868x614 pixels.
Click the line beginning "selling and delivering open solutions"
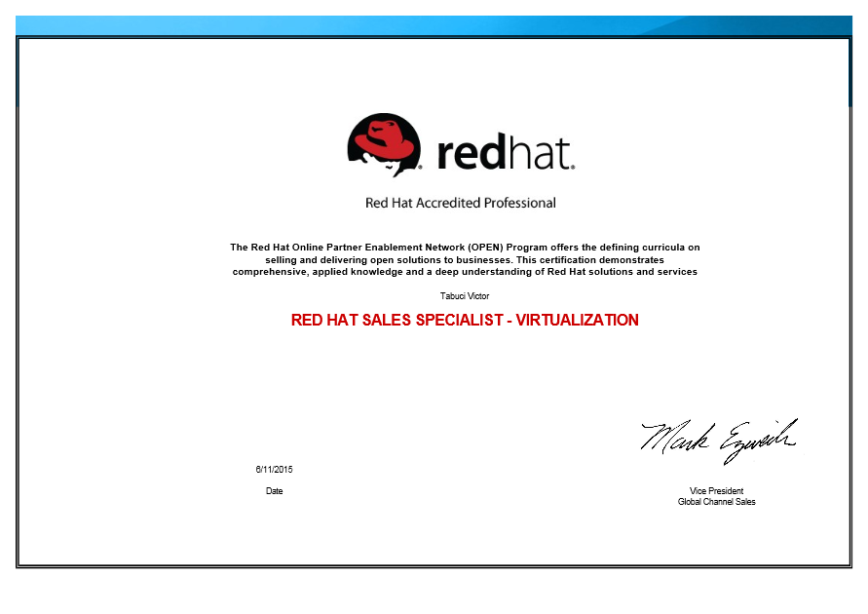tap(465, 259)
